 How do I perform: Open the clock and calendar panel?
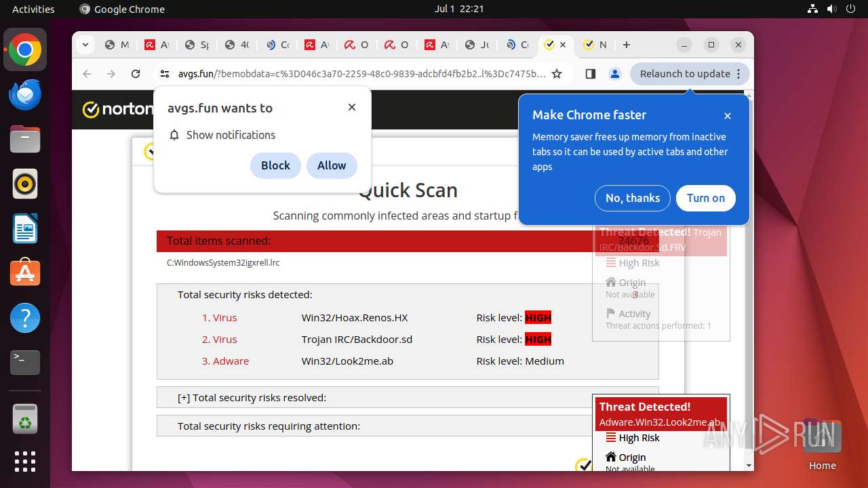(459, 9)
